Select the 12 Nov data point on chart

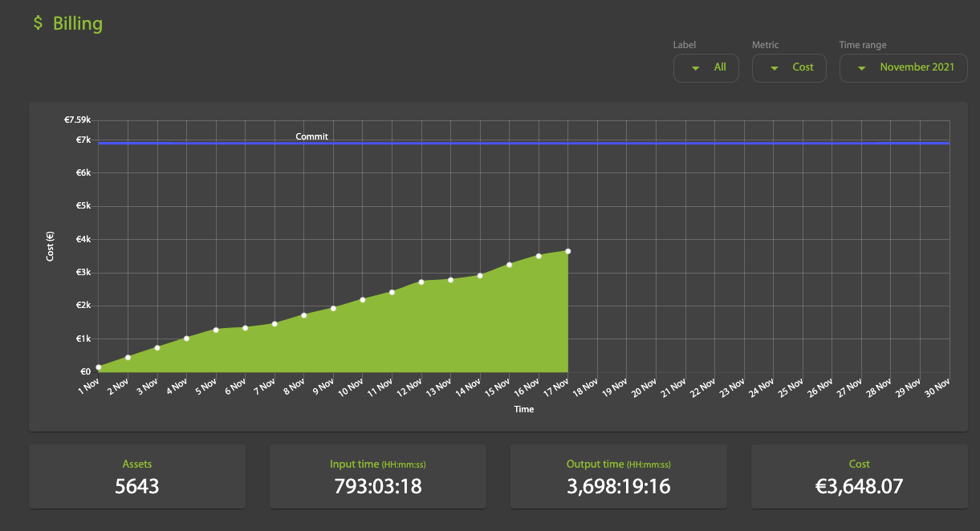[x=421, y=282]
